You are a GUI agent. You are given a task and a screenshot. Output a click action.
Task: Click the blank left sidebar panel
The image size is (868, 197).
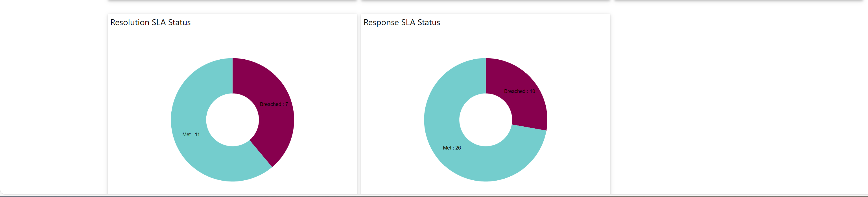[51, 98]
